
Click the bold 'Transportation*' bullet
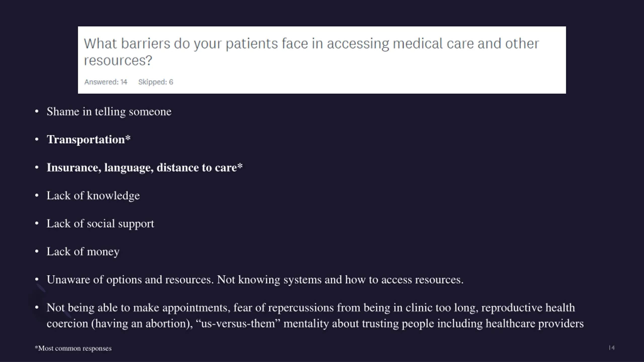pos(89,140)
